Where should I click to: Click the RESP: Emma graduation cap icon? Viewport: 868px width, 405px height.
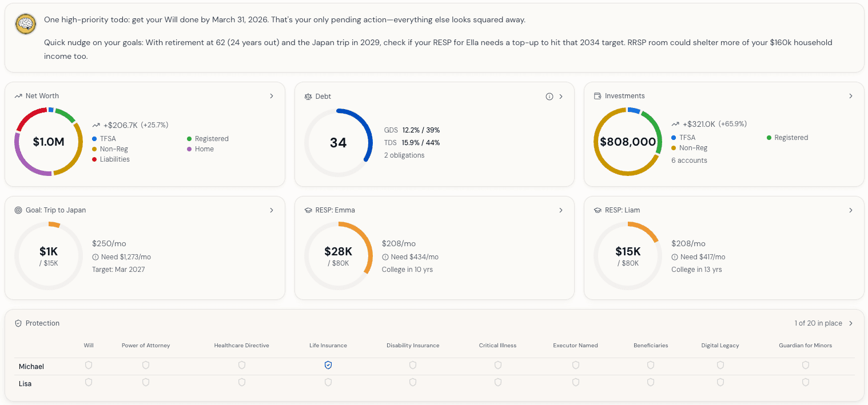point(308,210)
